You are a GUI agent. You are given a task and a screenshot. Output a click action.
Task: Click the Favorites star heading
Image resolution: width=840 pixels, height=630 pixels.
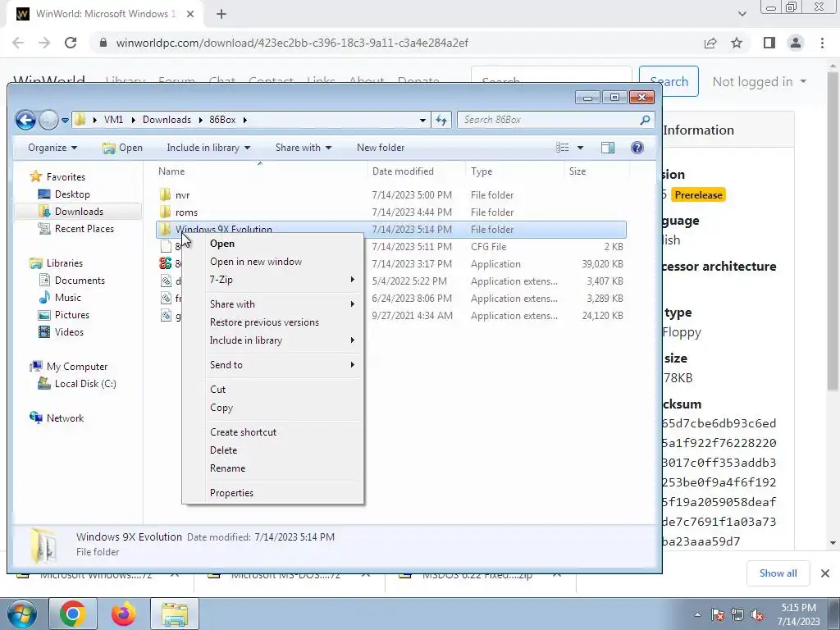[x=58, y=176]
